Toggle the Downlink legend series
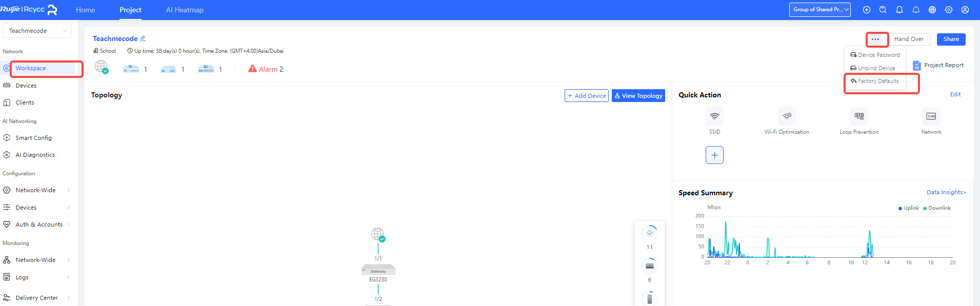Image resolution: width=980 pixels, height=306 pixels. pyautogui.click(x=936, y=208)
